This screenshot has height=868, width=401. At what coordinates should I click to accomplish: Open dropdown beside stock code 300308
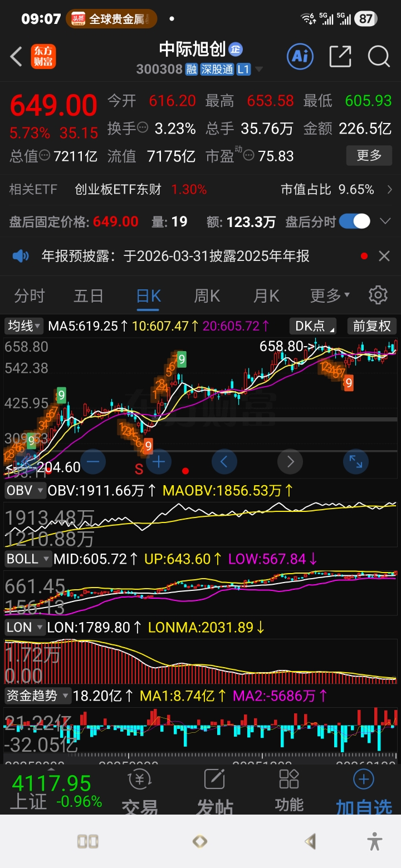coord(258,70)
